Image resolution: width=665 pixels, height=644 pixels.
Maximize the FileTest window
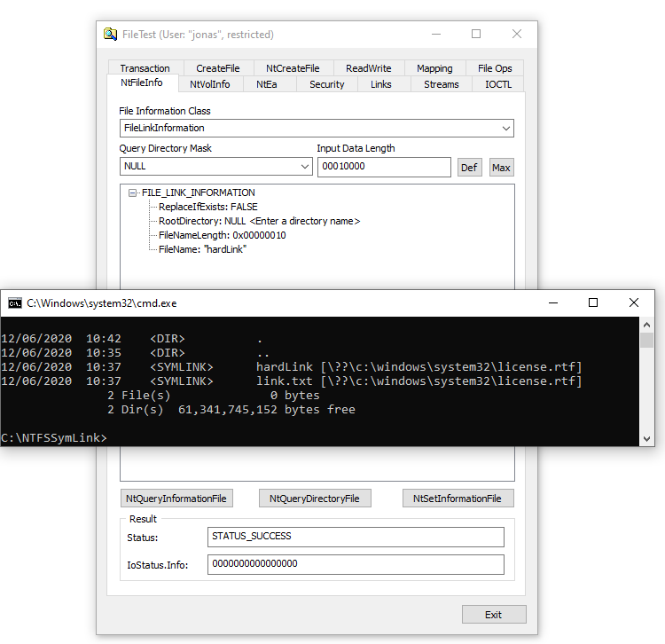[476, 34]
